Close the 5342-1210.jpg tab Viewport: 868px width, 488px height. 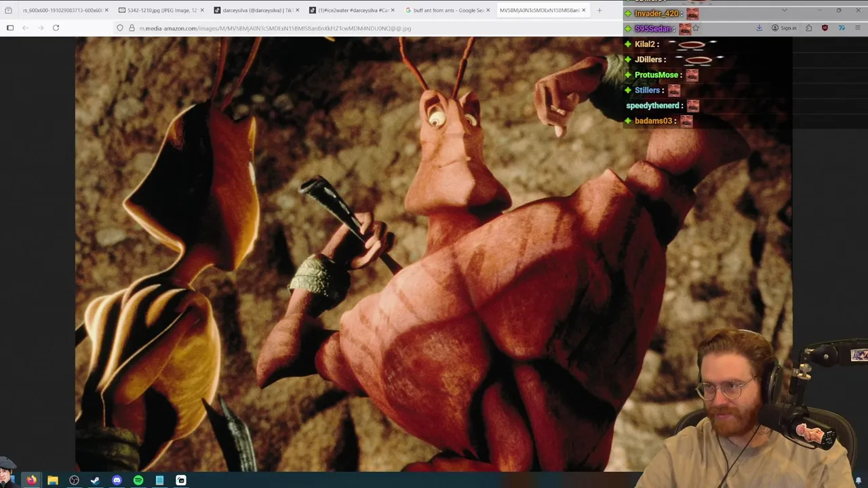(202, 10)
